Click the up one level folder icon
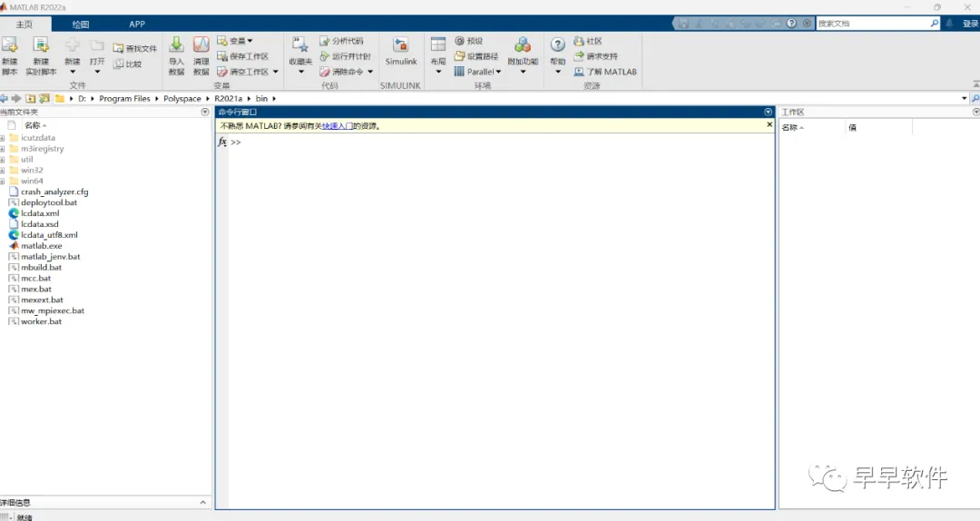The image size is (980, 521). [30, 98]
